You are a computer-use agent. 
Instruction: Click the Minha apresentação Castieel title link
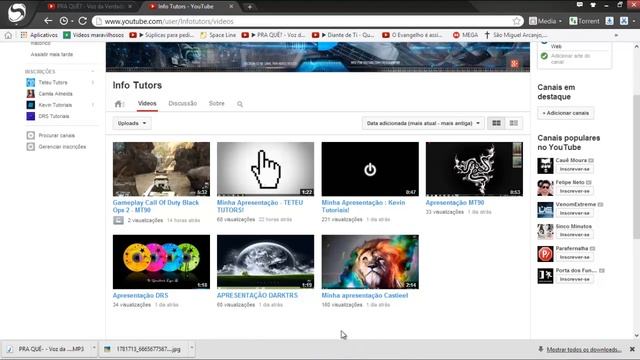pos(364,295)
